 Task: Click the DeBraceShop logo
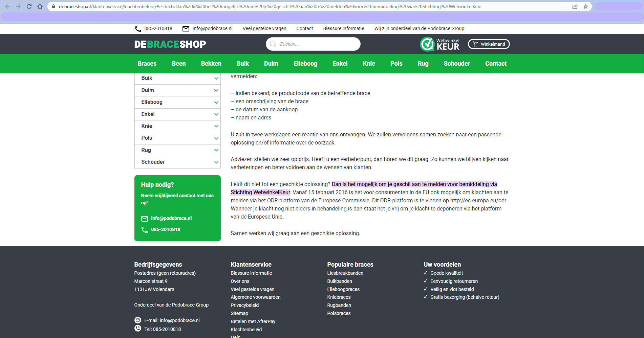tap(170, 44)
